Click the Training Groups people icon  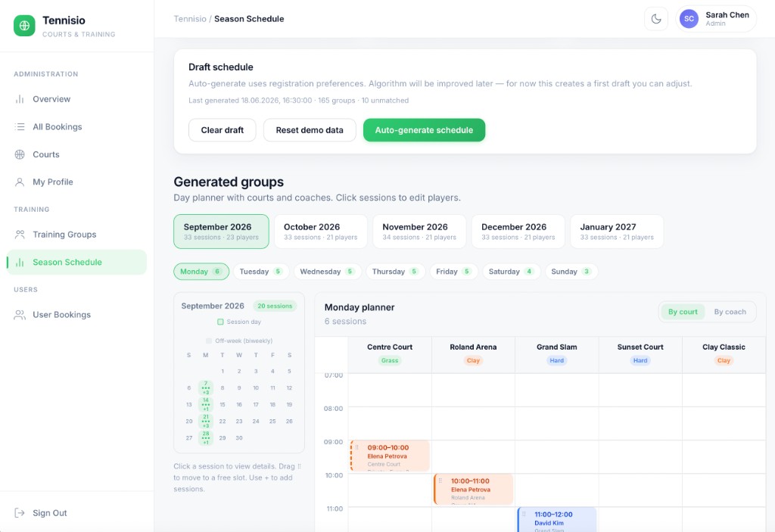click(20, 235)
